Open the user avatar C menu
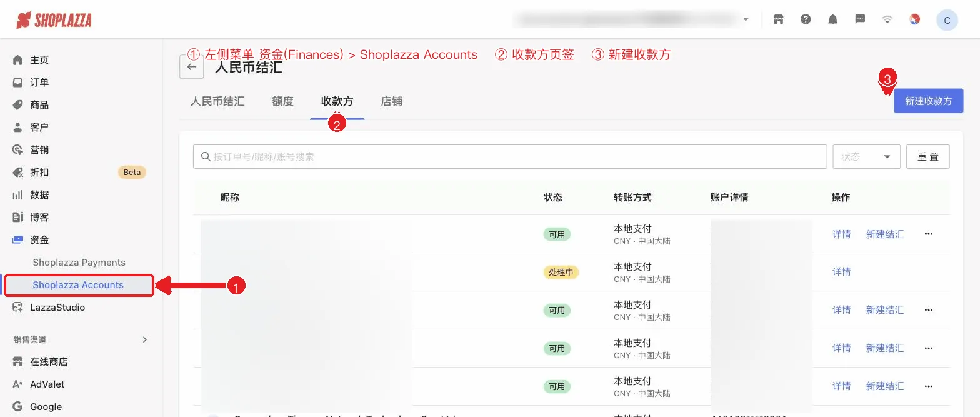Image resolution: width=980 pixels, height=417 pixels. tap(947, 20)
